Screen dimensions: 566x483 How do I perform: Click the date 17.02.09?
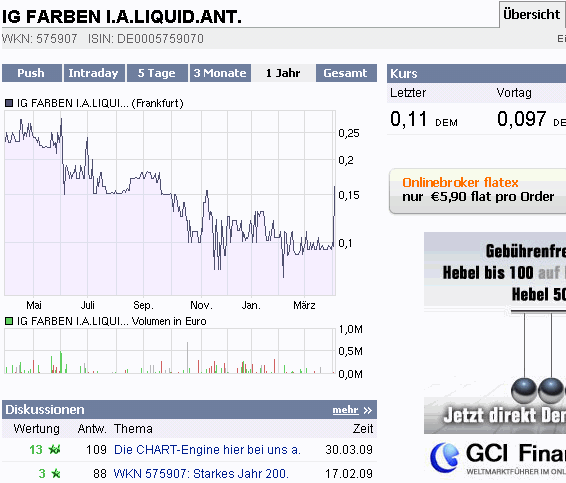click(349, 473)
